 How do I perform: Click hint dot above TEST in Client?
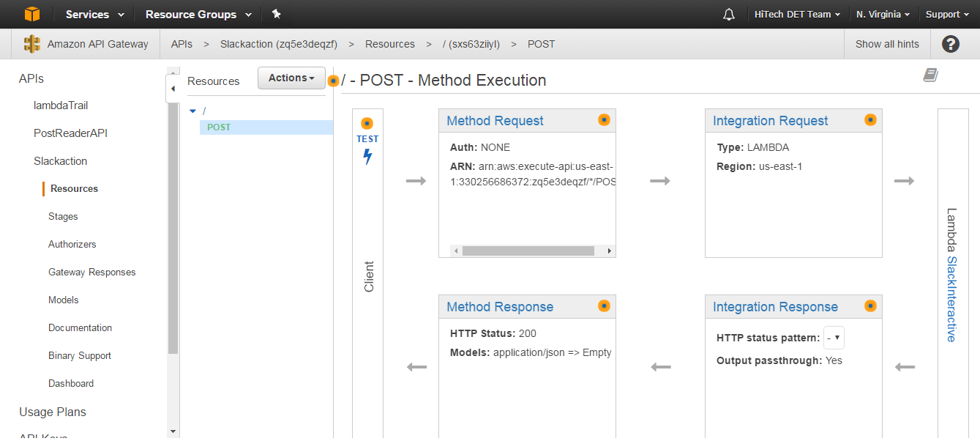click(367, 123)
